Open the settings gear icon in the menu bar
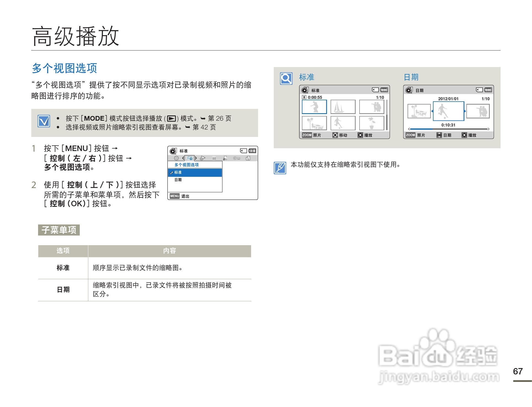The height and width of the screenshot is (407, 532). [x=176, y=158]
